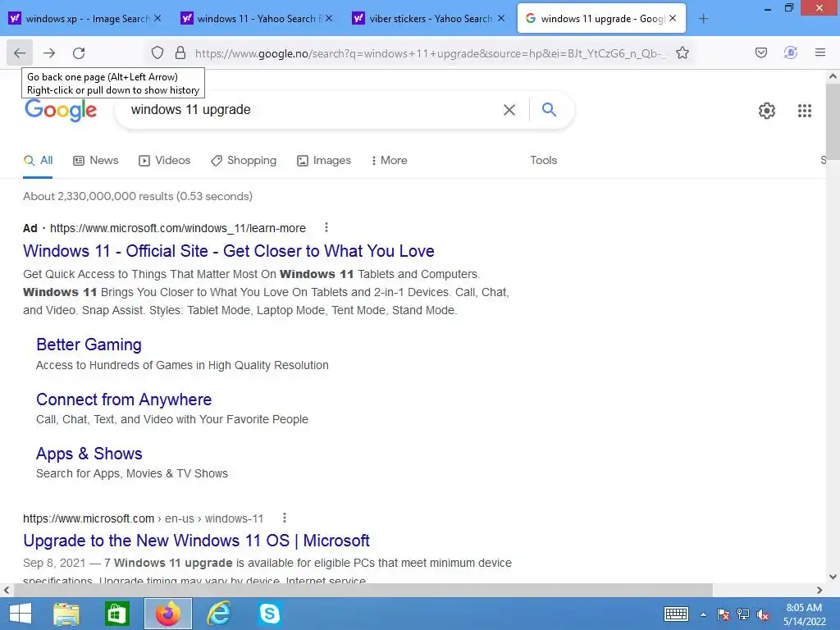Open the Better Gaming link
840x630 pixels.
click(89, 345)
